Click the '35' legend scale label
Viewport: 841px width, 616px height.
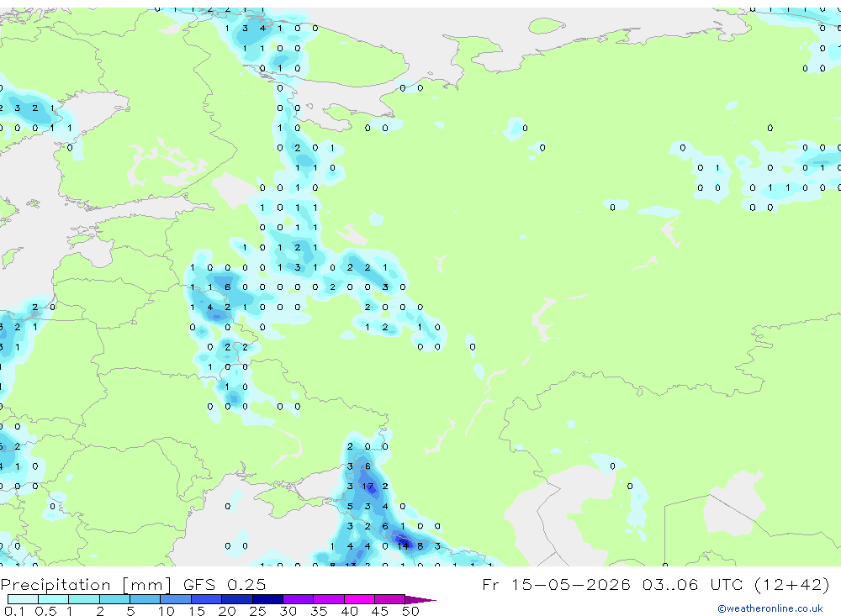pyautogui.click(x=319, y=611)
